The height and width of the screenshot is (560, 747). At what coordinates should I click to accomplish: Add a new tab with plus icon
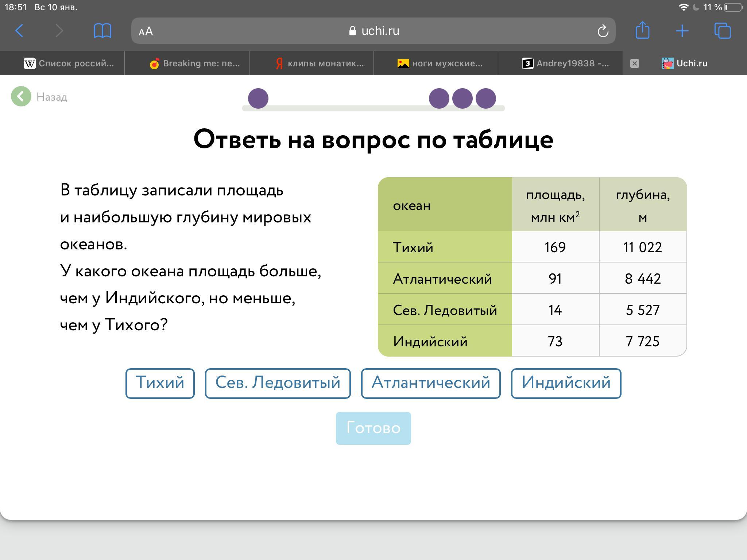[x=682, y=31]
